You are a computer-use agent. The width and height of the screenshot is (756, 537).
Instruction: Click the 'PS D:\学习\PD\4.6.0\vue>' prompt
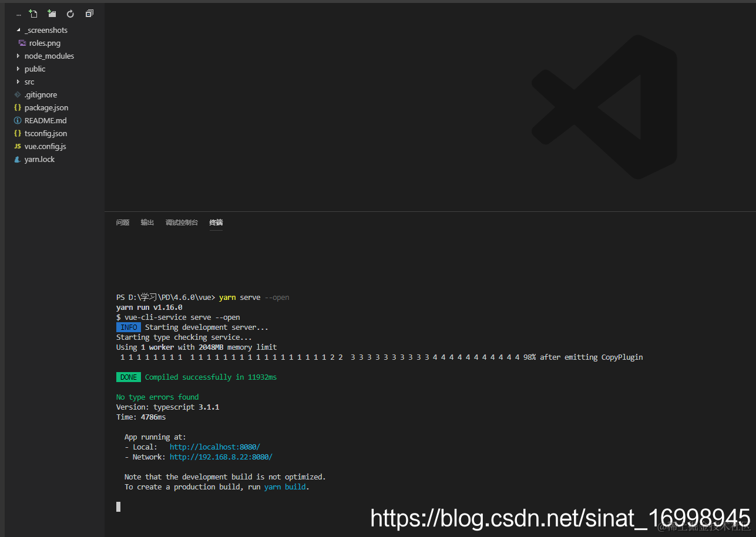coord(166,297)
